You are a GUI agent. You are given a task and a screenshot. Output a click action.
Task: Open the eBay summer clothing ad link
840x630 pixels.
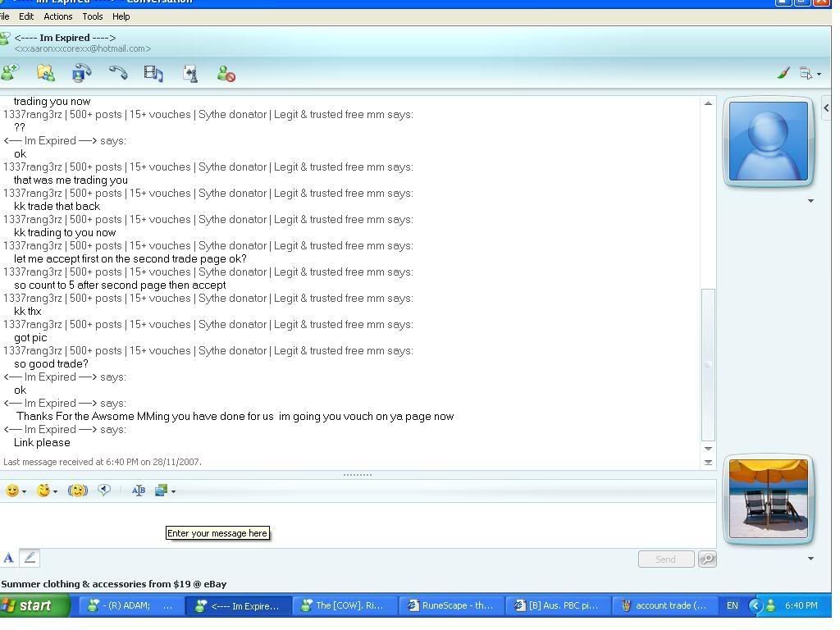113,584
